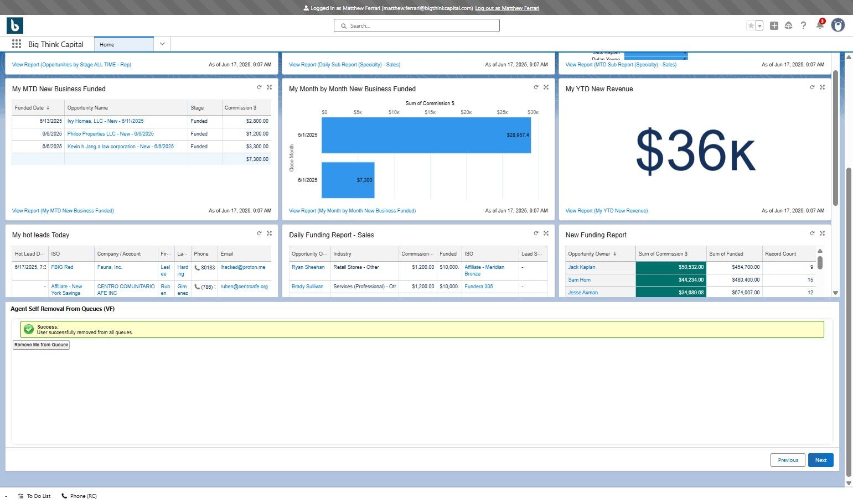Expand My MTD New Business Funded widget
Viewport: 853px width, 504px height.
[269, 87]
